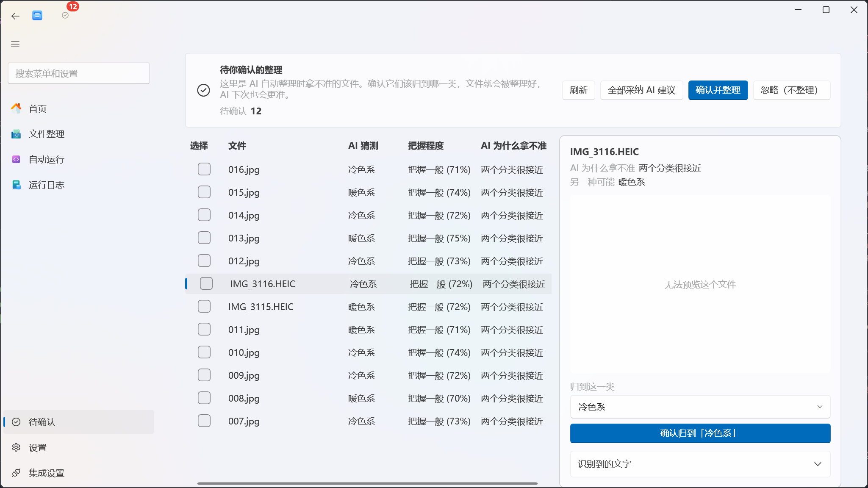Click the 把握程度 column header

click(426, 146)
